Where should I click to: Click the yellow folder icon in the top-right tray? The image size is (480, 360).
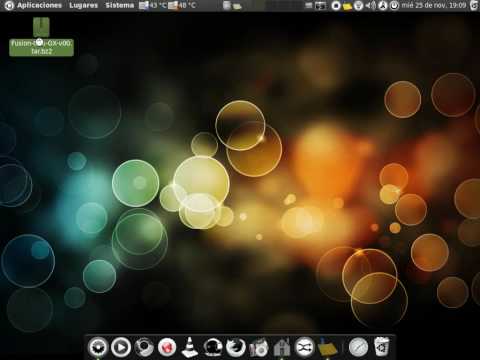pyautogui.click(x=347, y=6)
